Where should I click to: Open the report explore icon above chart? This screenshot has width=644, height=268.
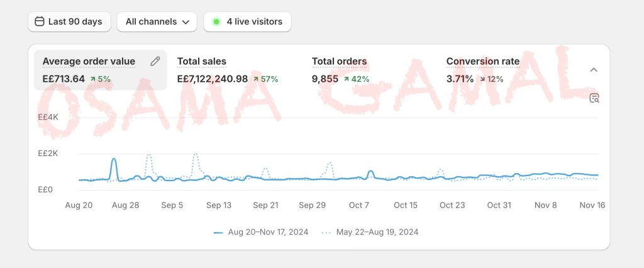pos(594,98)
